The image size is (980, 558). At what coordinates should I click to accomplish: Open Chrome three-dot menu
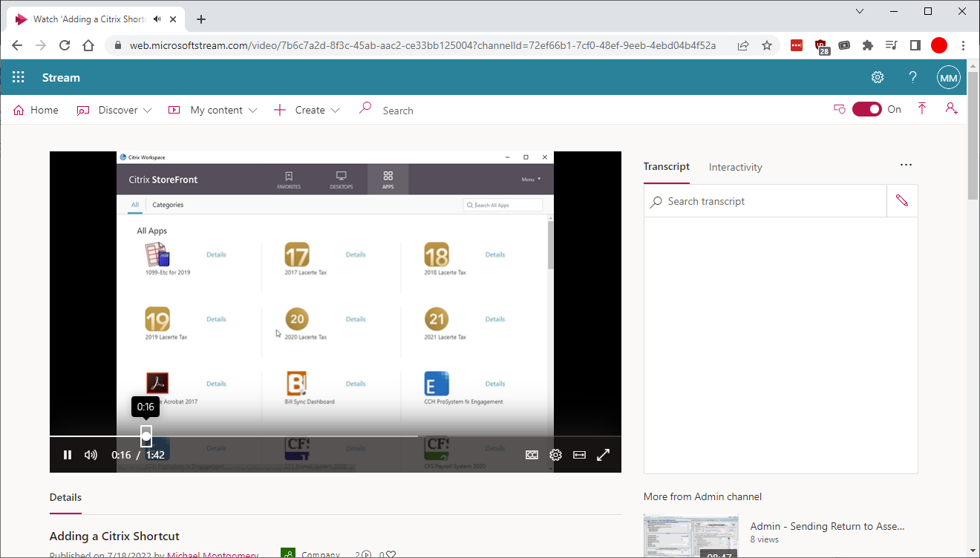pyautogui.click(x=964, y=45)
